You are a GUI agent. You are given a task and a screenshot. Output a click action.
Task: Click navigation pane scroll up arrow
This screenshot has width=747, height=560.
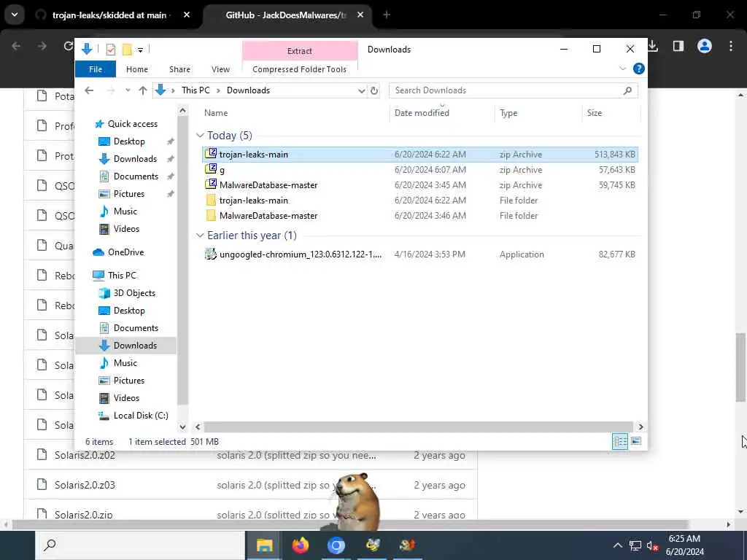[x=182, y=111]
